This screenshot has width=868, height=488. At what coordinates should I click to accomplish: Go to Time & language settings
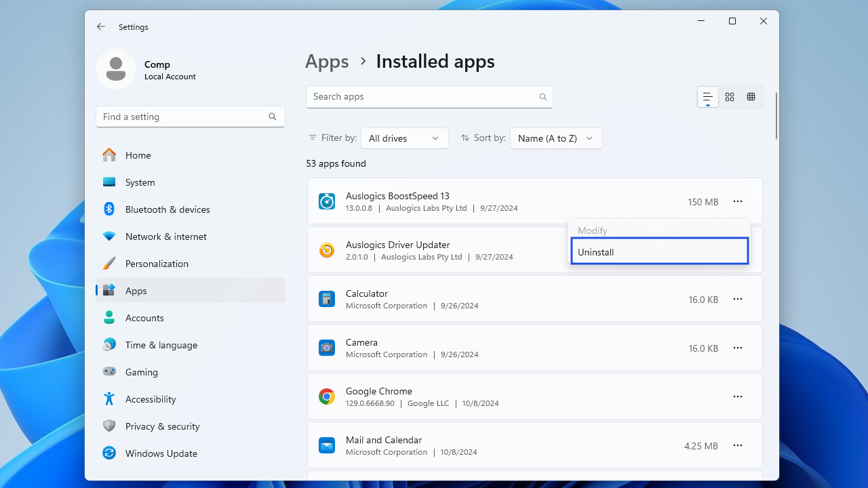pos(191,345)
